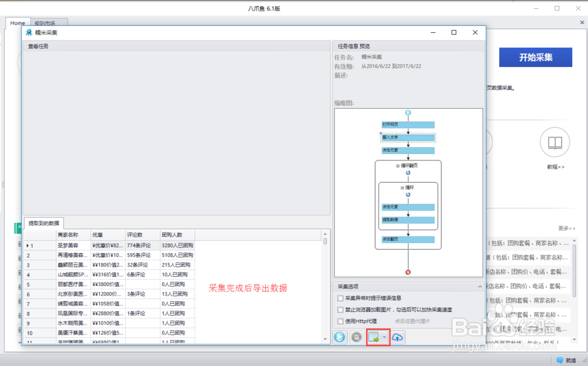
Task: Click the 就绪 chat status icon
Action: coord(560,360)
